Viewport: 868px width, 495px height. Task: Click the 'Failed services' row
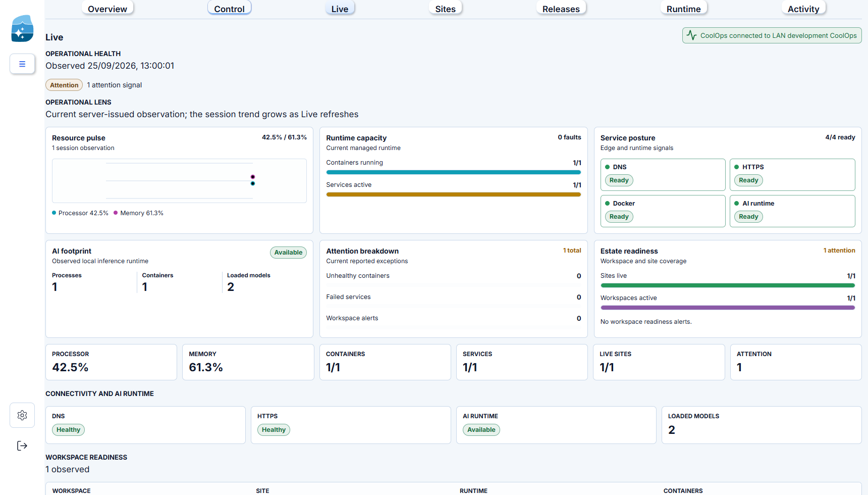tap(454, 297)
